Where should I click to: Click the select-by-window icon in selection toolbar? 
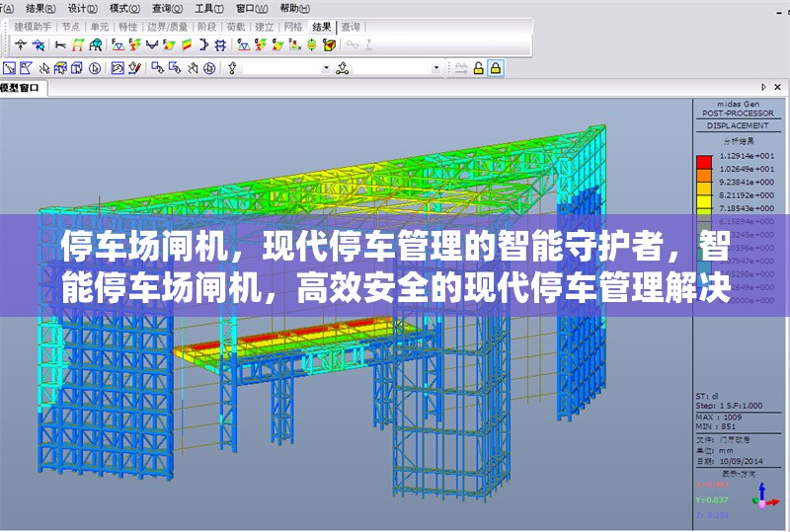10,68
